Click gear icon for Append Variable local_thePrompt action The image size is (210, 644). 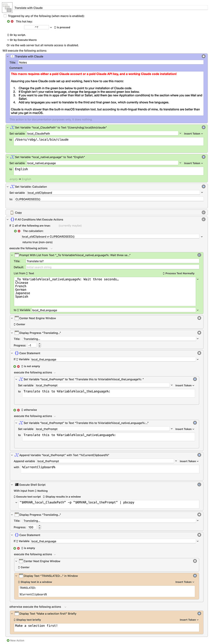(x=199, y=455)
